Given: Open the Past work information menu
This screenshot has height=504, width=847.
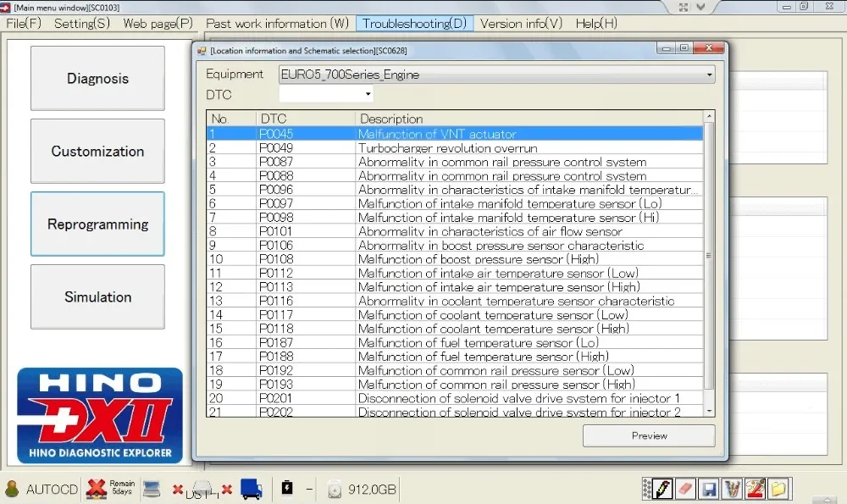Looking at the screenshot, I should point(277,23).
